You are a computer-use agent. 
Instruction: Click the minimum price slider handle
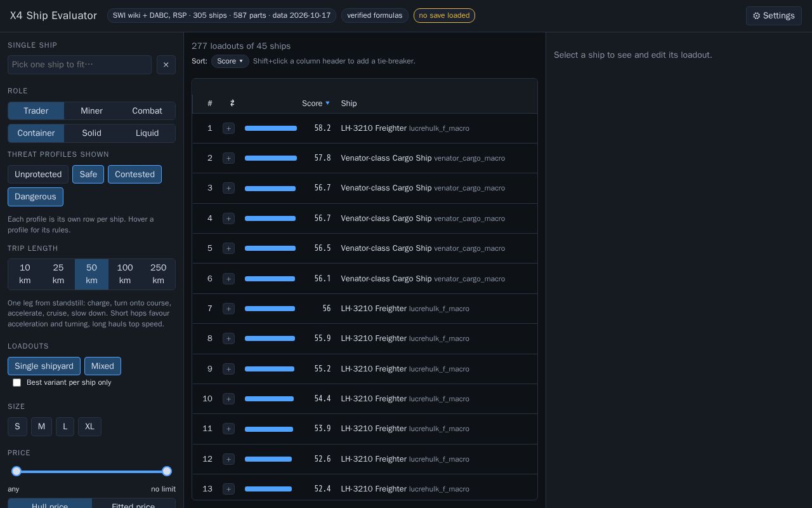16,471
